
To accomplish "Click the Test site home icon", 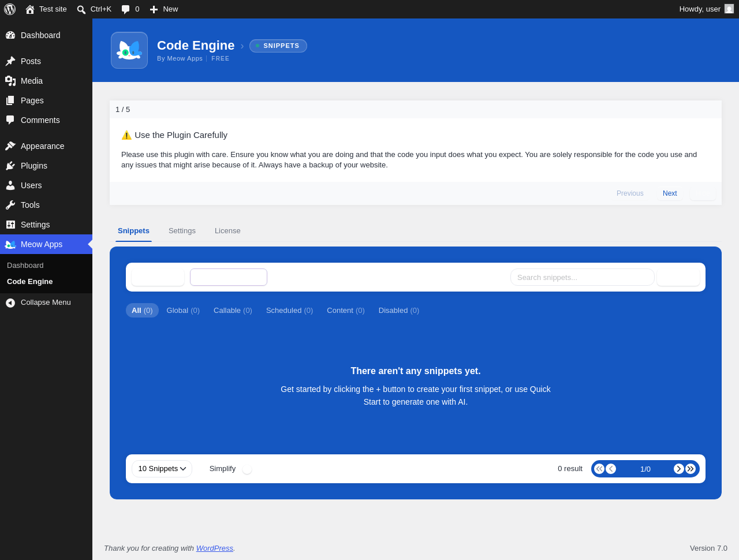I will 30,9.
